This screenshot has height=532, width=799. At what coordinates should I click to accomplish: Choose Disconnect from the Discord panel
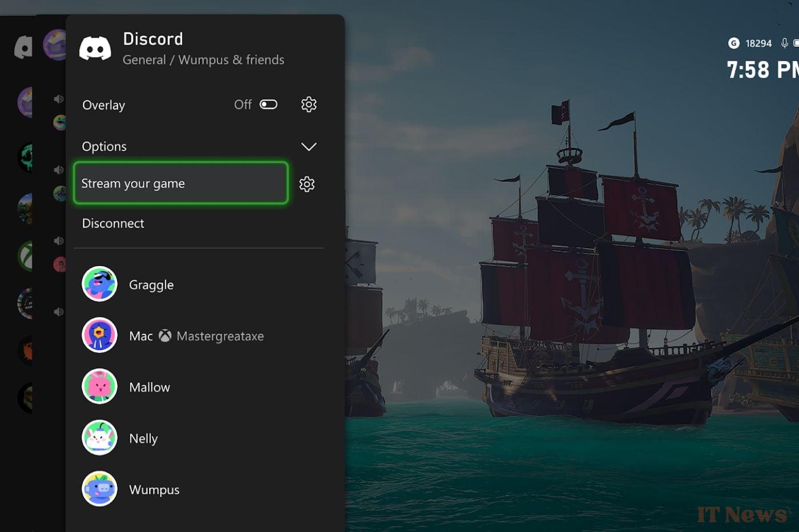[x=113, y=223]
